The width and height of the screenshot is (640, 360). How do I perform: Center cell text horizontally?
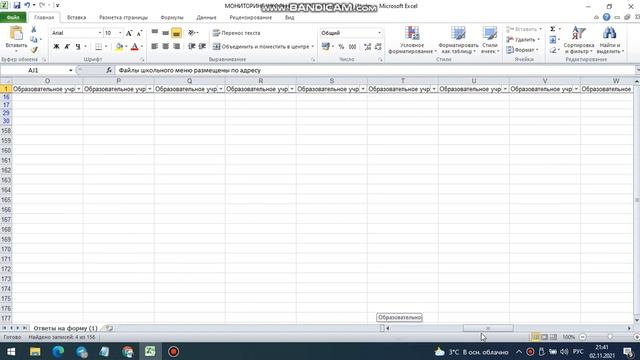(165, 47)
